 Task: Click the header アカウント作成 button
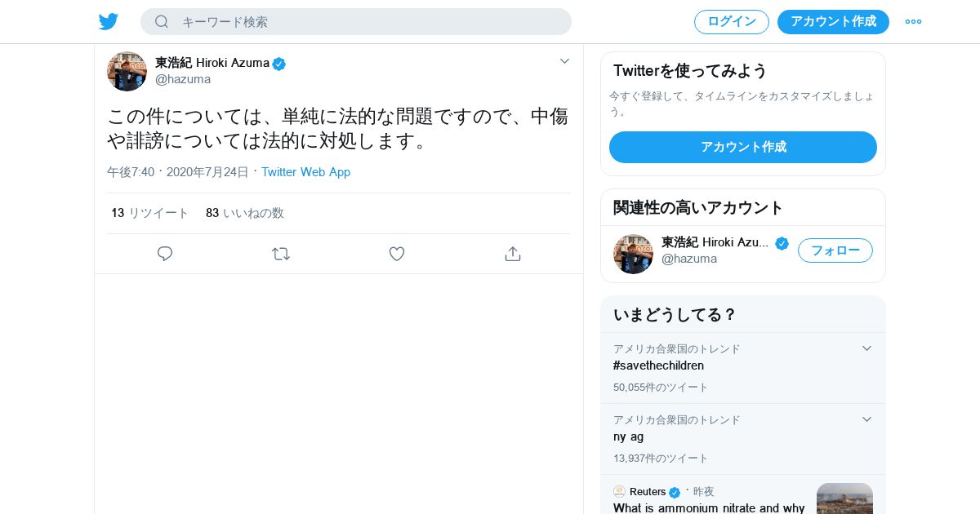coord(833,22)
